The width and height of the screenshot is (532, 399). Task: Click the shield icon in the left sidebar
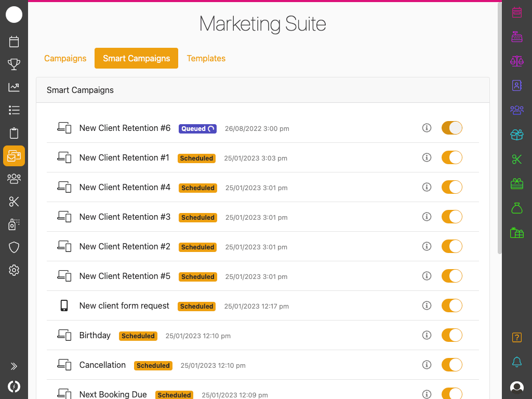(x=14, y=247)
